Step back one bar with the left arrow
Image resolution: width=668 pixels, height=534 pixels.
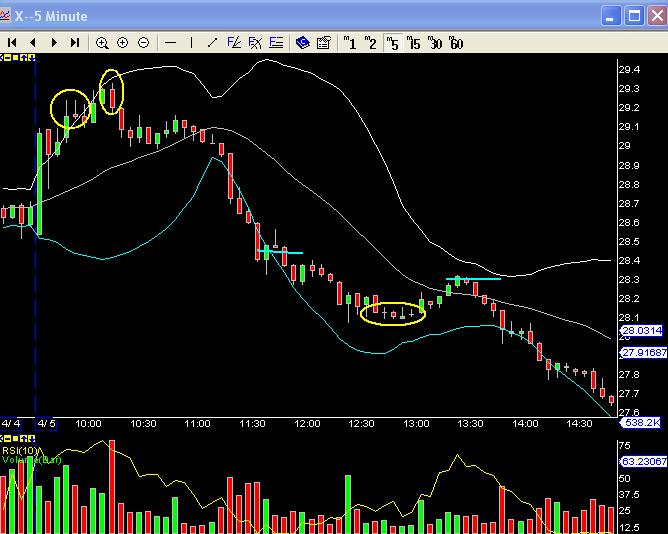coord(33,43)
